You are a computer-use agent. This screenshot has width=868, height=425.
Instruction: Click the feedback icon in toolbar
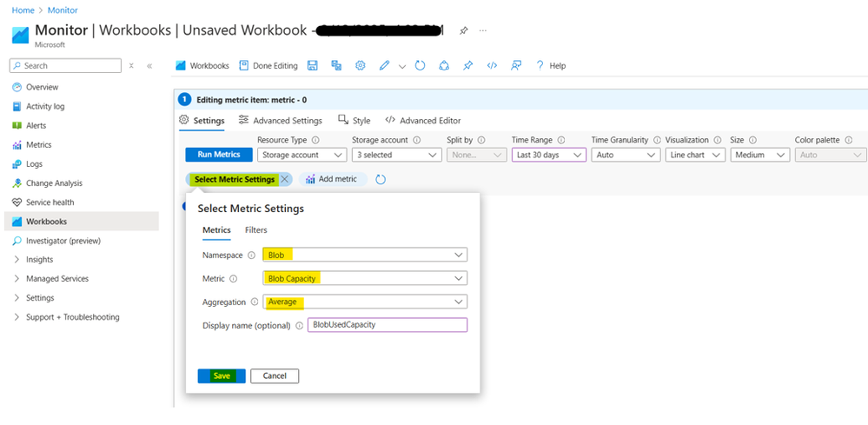click(516, 65)
